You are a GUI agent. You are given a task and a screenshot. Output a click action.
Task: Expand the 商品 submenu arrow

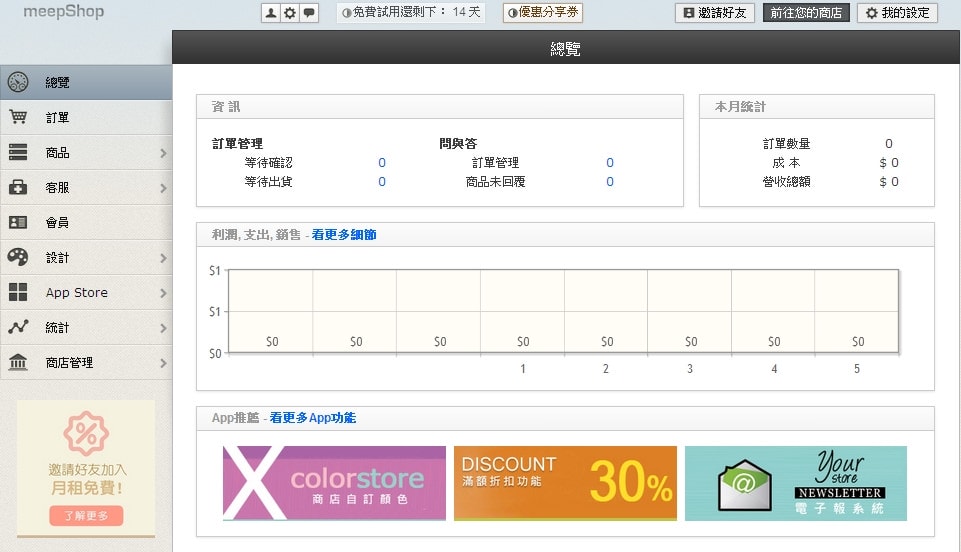click(x=163, y=153)
